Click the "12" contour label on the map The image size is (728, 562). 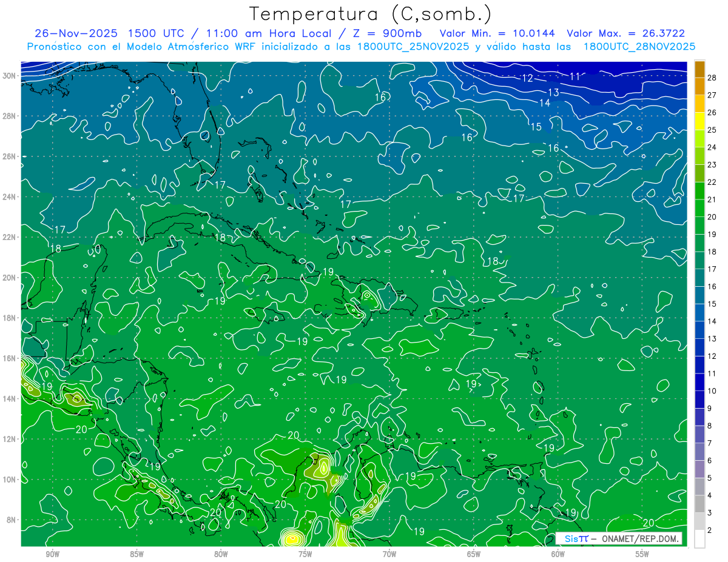pos(527,78)
